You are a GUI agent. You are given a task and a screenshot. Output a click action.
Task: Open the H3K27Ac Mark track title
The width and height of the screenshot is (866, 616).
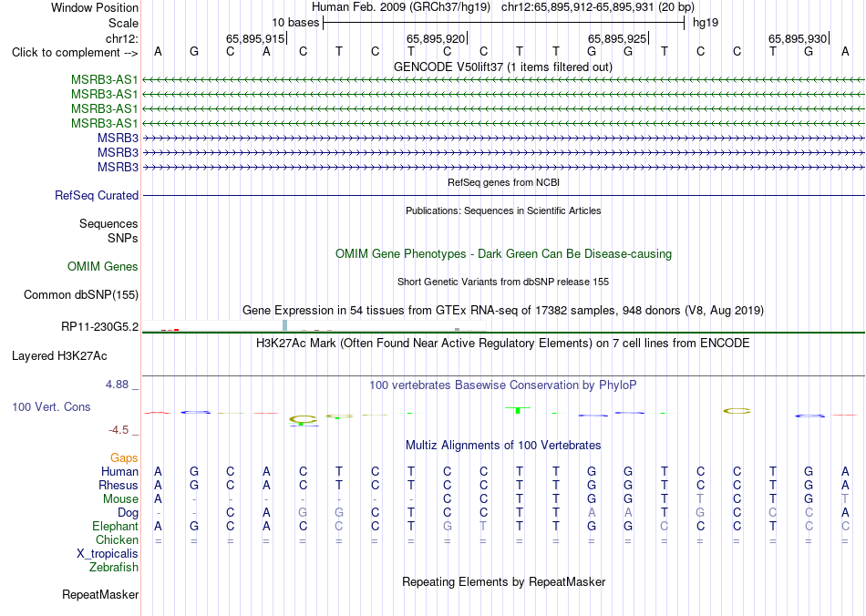point(503,344)
